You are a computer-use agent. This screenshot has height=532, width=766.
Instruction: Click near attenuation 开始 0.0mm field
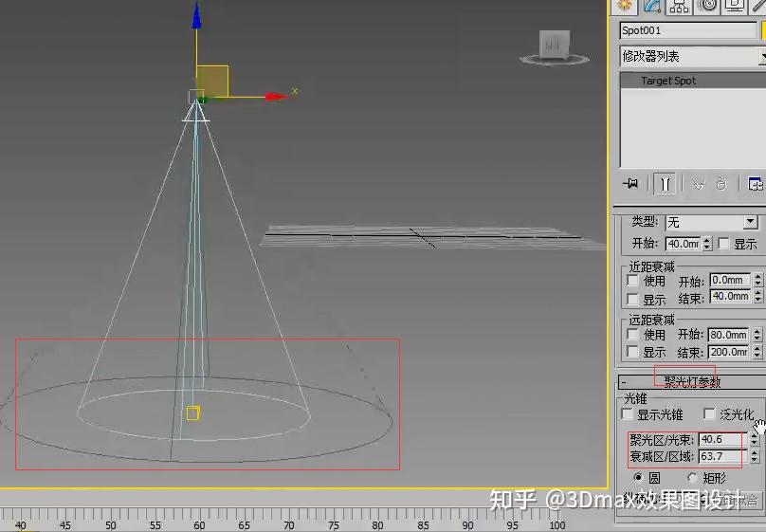tap(730, 280)
